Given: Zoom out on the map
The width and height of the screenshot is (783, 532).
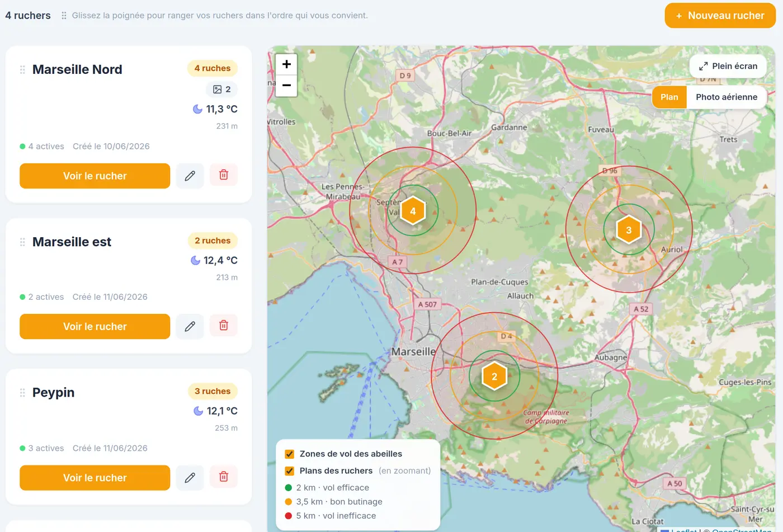Looking at the screenshot, I should click(286, 86).
